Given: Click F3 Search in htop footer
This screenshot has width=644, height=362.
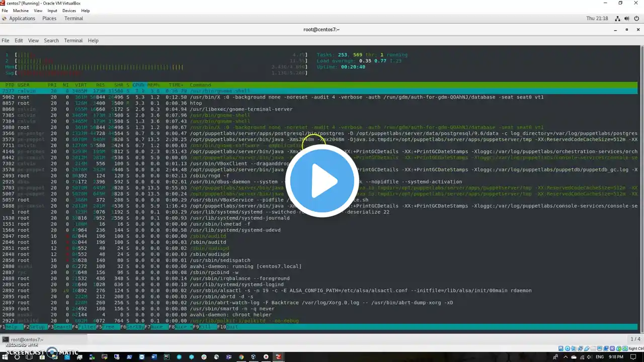Looking at the screenshot, I should click(x=60, y=327).
